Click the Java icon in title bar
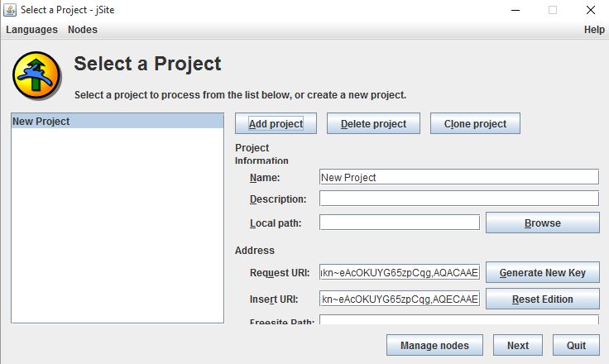This screenshot has width=609, height=364. coord(10,10)
